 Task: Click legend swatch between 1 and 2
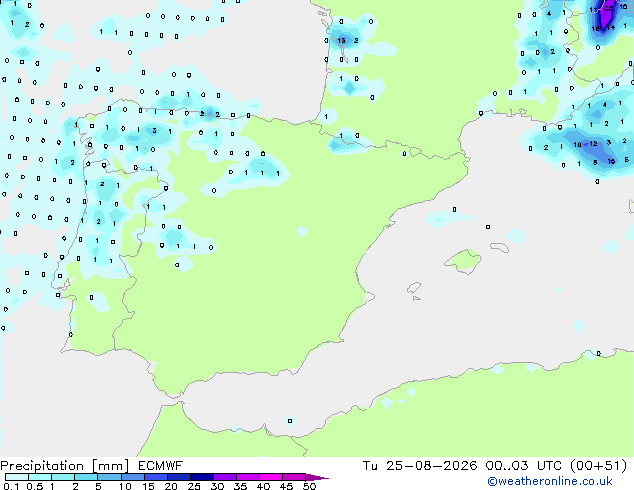point(63,477)
